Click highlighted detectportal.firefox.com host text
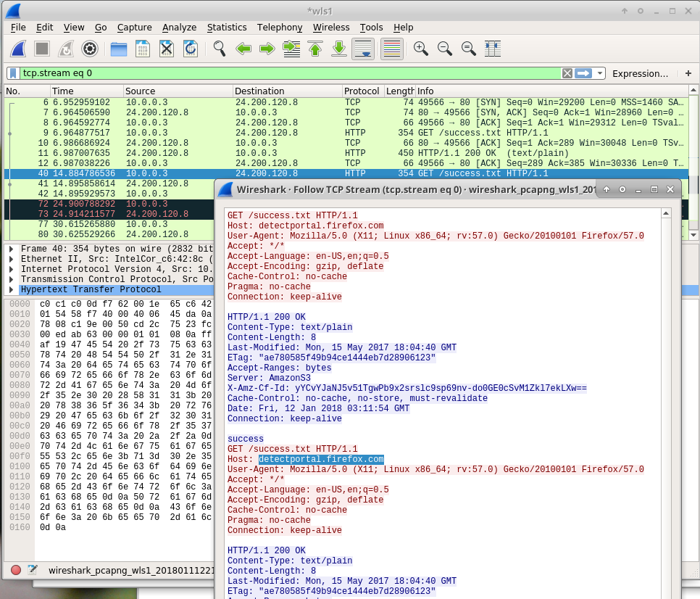The height and width of the screenshot is (599, 700). [x=321, y=459]
